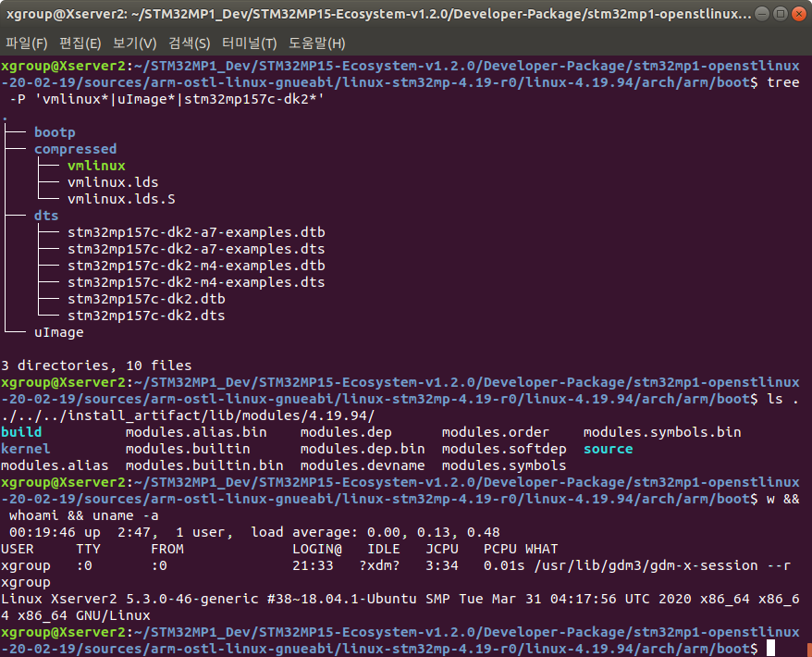
Task: Click the bootp directory entry
Action: click(55, 132)
